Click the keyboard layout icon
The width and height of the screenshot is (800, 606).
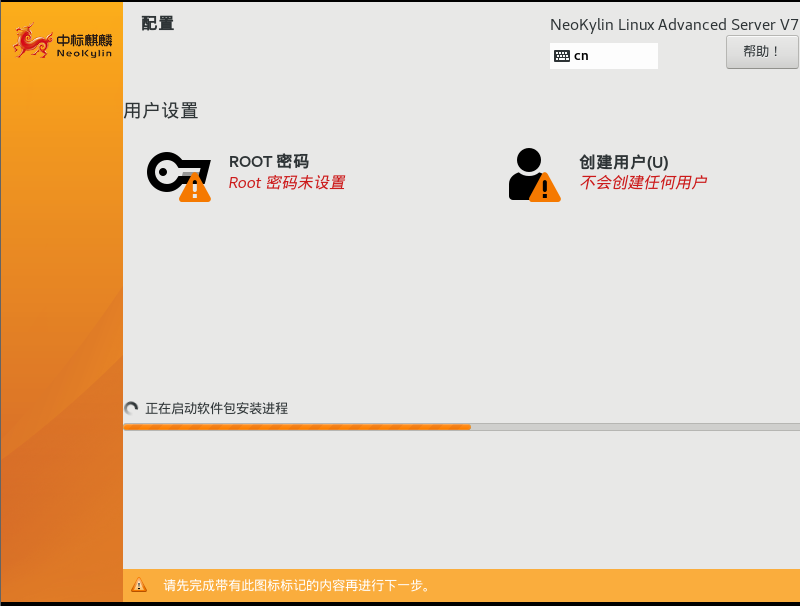(562, 56)
